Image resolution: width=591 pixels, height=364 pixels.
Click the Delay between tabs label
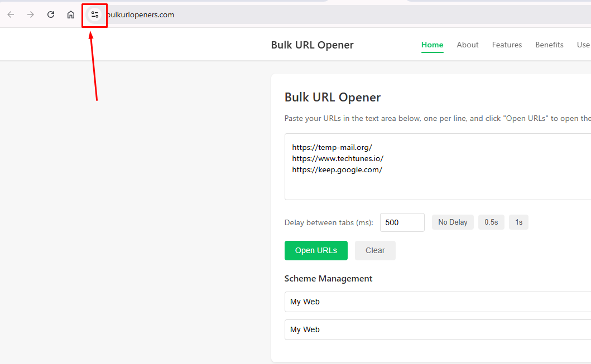click(329, 222)
